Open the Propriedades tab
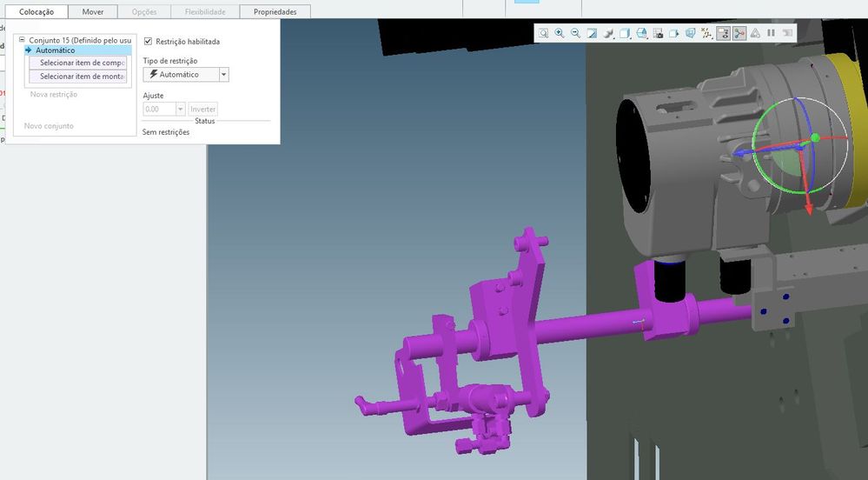 275,12
